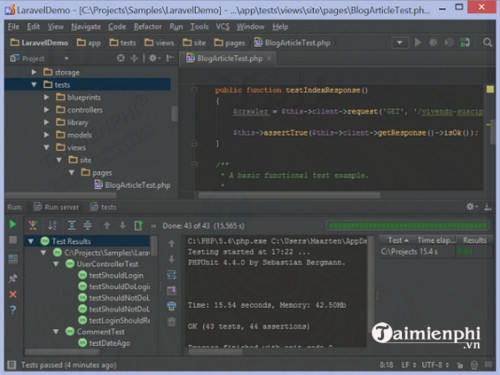Close the BlogArticleTest.php editor tab
500x375 pixels.
point(269,58)
